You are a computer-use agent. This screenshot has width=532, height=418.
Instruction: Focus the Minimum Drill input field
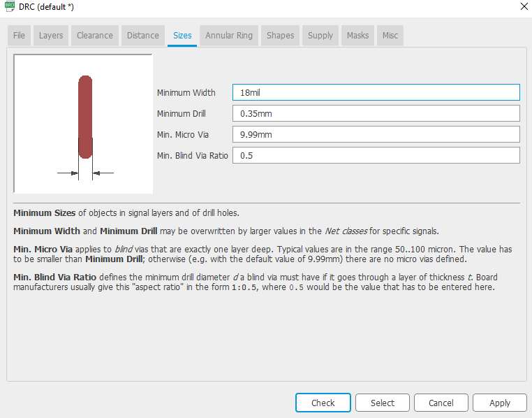(376, 113)
